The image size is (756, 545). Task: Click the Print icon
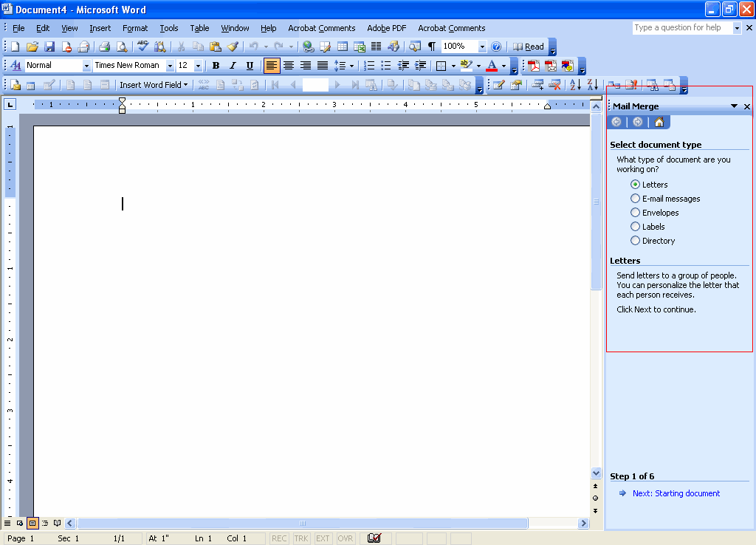pos(105,47)
